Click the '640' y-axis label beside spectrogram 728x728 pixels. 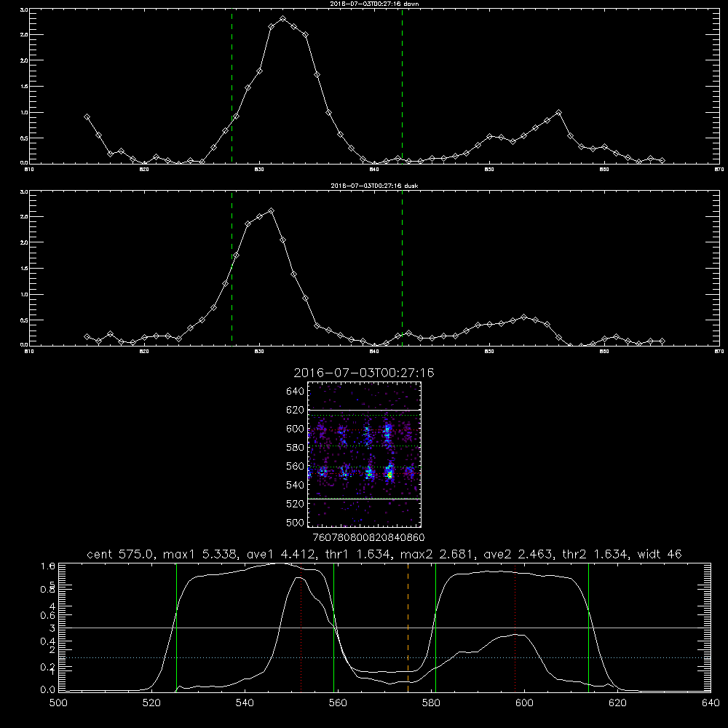pos(296,391)
